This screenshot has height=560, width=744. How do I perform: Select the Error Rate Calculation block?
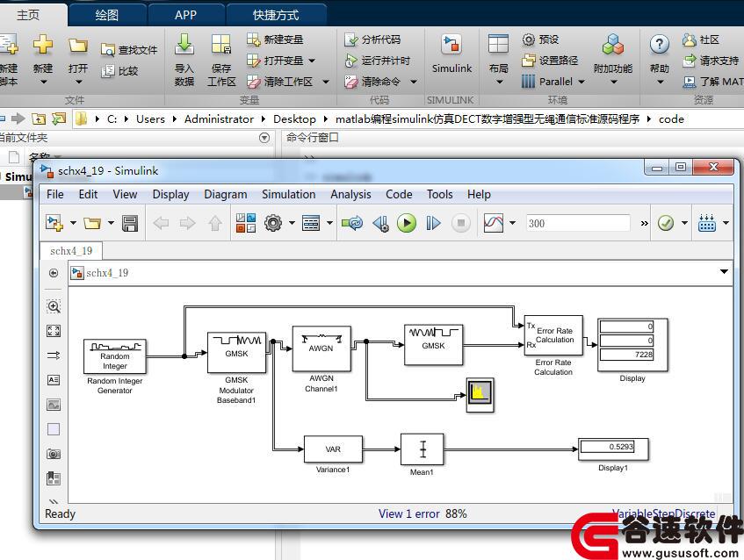point(553,335)
